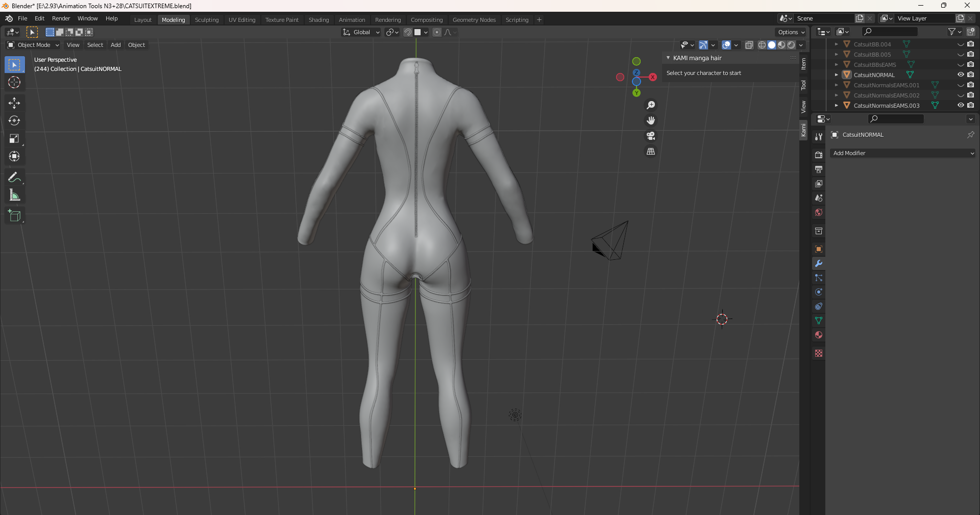Open the Object Mode dropdown

33,45
